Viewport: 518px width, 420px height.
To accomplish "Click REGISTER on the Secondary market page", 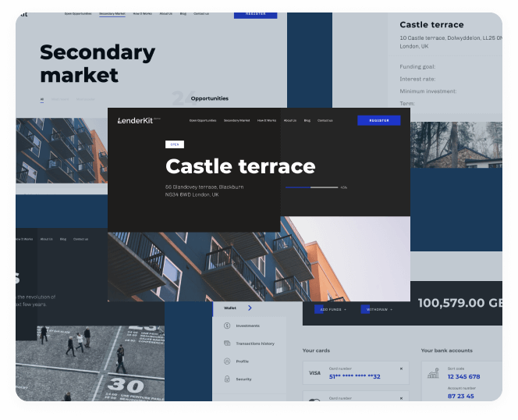I will coord(255,15).
